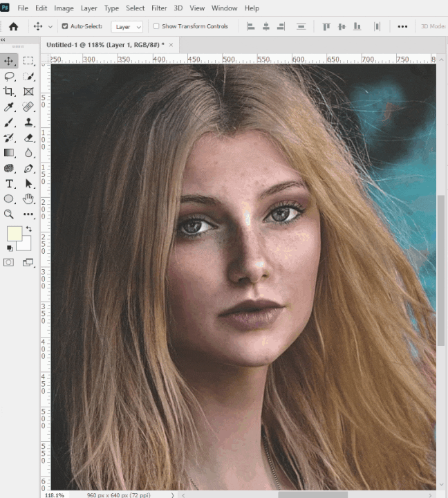The width and height of the screenshot is (448, 498).
Task: Select the Rectangular Marquee tool
Action: pyautogui.click(x=28, y=61)
